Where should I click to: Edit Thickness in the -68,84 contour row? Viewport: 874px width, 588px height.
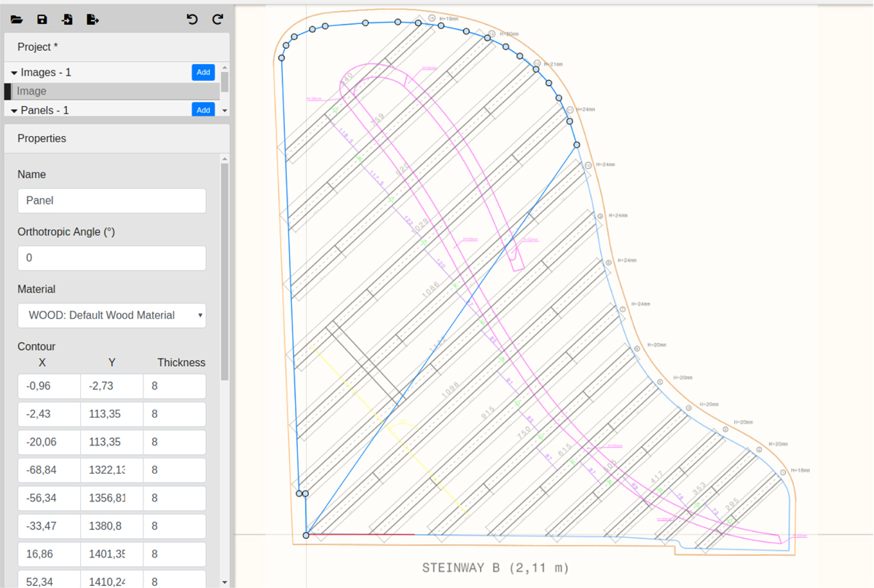click(x=175, y=470)
